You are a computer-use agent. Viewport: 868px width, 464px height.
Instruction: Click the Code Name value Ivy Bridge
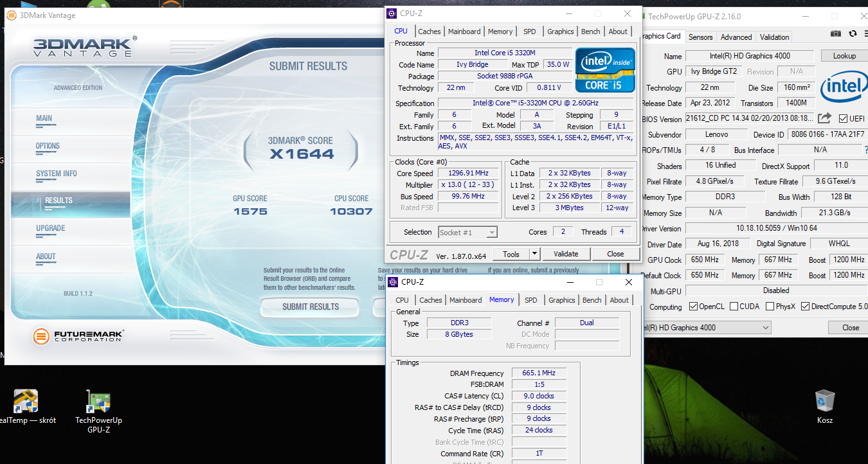(x=473, y=65)
